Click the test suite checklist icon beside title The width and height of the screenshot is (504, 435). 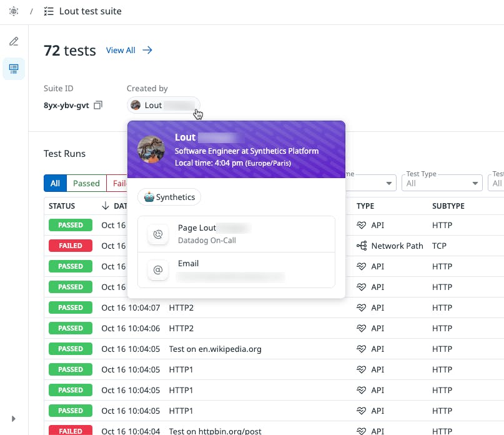[49, 11]
